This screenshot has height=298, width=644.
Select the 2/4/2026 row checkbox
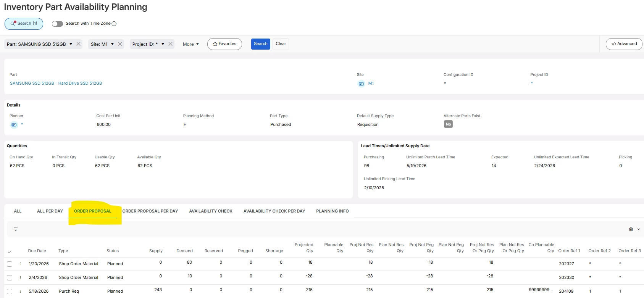click(10, 278)
